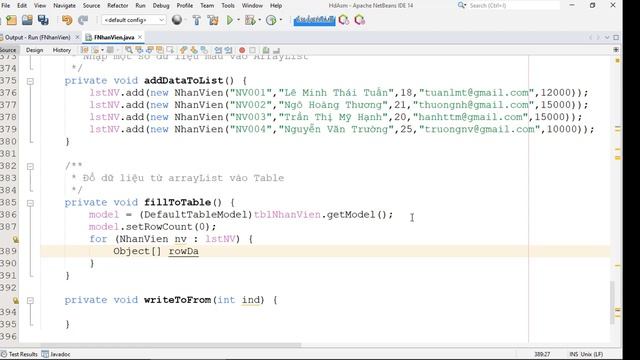Click the Redo toolbar icon

click(83, 20)
